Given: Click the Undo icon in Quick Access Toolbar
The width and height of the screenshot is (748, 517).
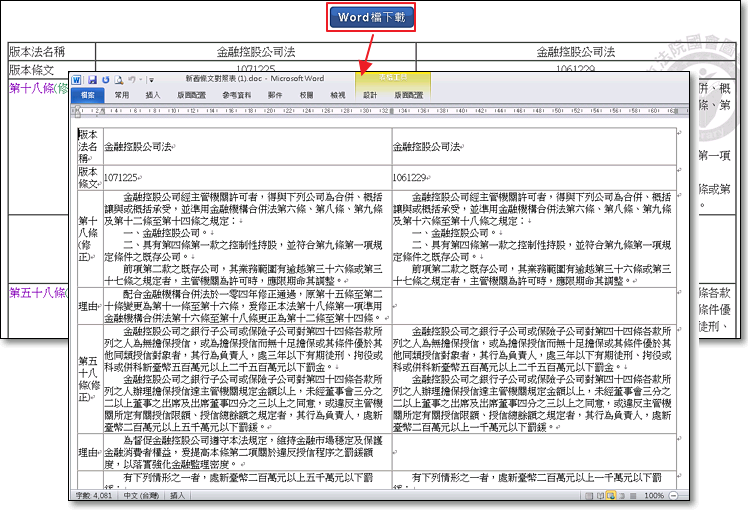Looking at the screenshot, I should pyautogui.click(x=105, y=78).
